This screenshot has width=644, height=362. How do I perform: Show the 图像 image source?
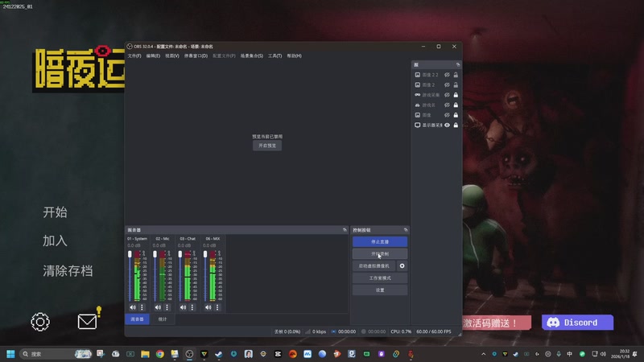click(447, 115)
